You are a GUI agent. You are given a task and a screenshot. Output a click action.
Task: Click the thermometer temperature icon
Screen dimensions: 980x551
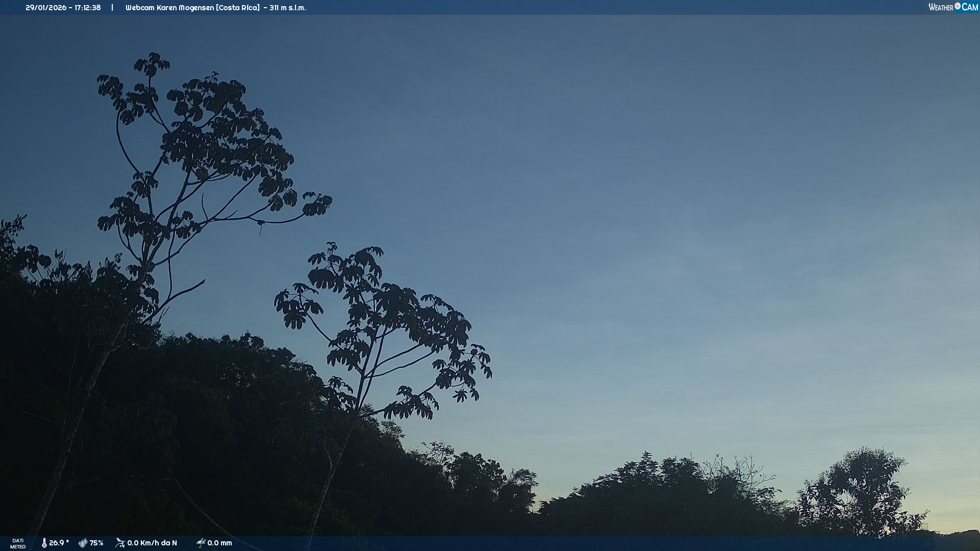point(44,543)
